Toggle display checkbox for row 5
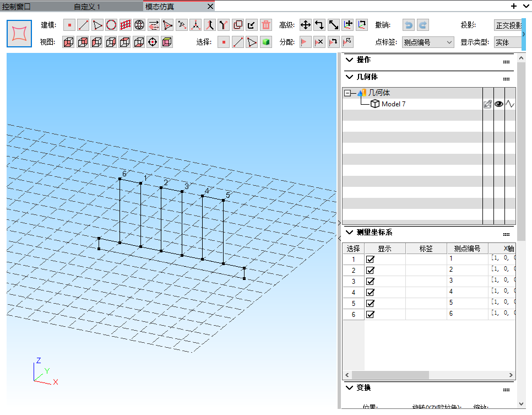The image size is (532, 415). pos(370,303)
